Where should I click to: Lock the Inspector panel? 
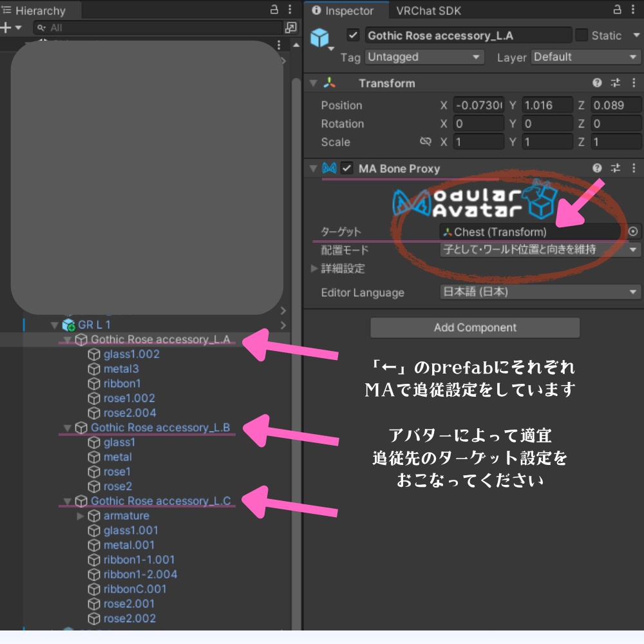[617, 10]
